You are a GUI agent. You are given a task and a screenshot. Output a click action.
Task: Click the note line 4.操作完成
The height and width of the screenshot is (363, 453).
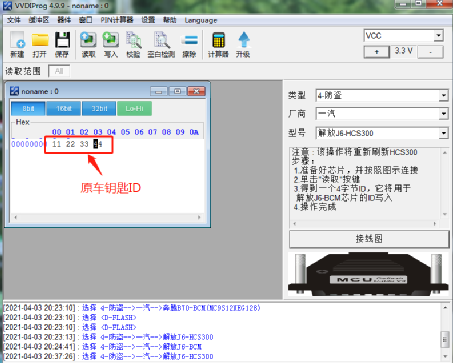tap(315, 207)
